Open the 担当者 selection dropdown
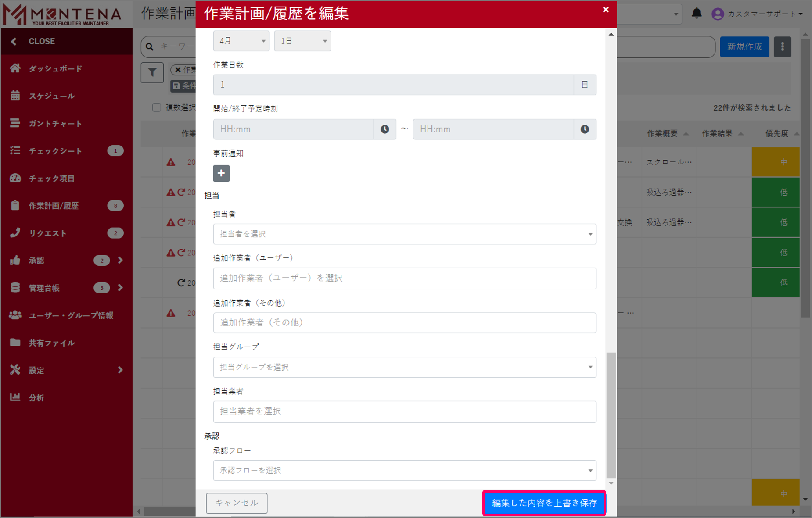812x518 pixels. pos(404,234)
